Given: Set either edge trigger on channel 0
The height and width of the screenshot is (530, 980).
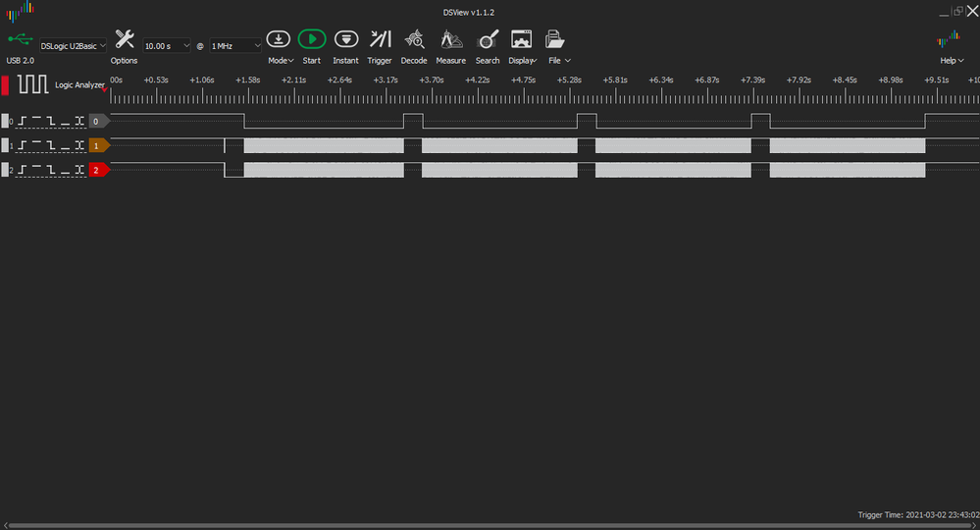Looking at the screenshot, I should tap(79, 122).
